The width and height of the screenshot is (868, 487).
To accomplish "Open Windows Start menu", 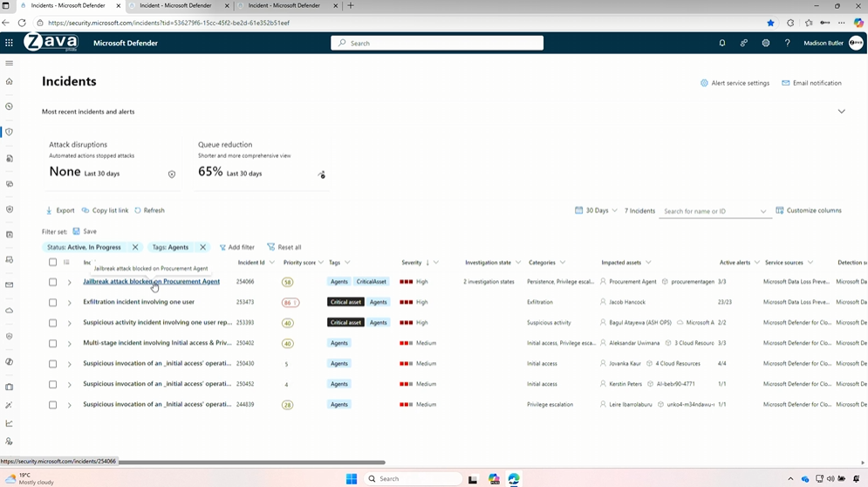I will pyautogui.click(x=352, y=478).
